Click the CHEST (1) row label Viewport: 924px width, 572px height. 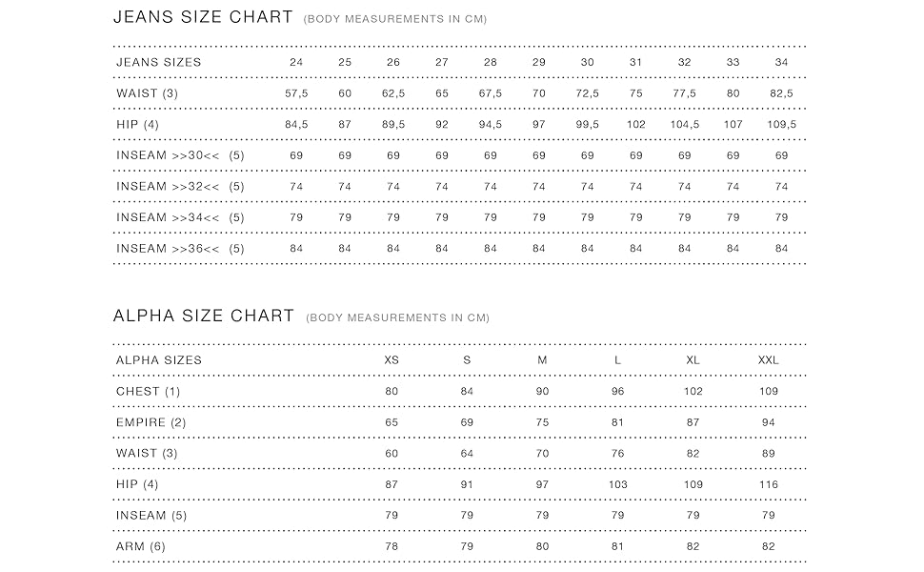[x=148, y=392]
